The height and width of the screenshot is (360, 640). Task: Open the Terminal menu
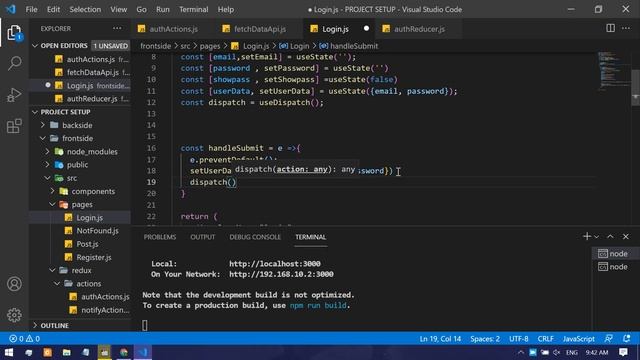[x=193, y=9]
